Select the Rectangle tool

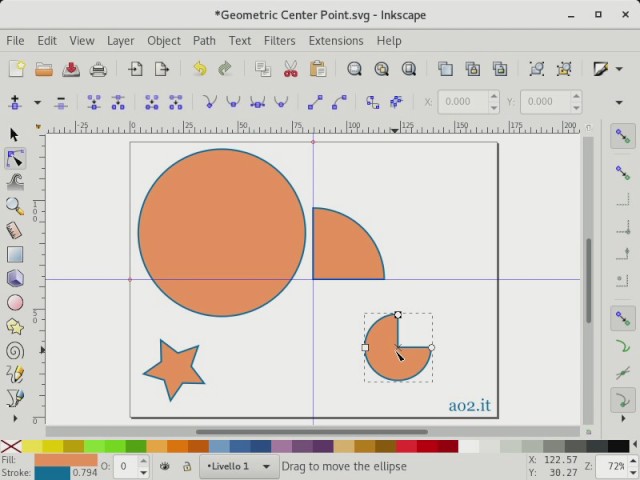tap(15, 255)
